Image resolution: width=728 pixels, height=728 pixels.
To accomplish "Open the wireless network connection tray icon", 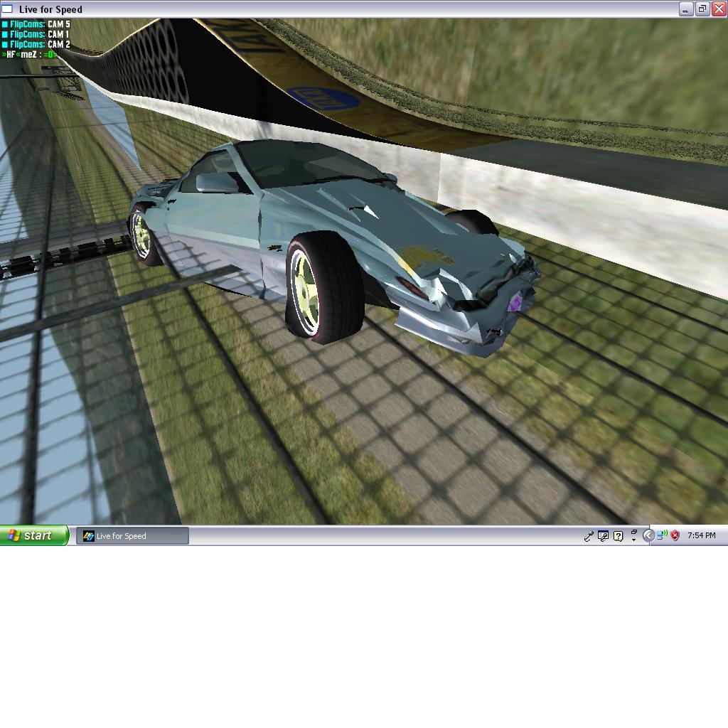I will [662, 535].
